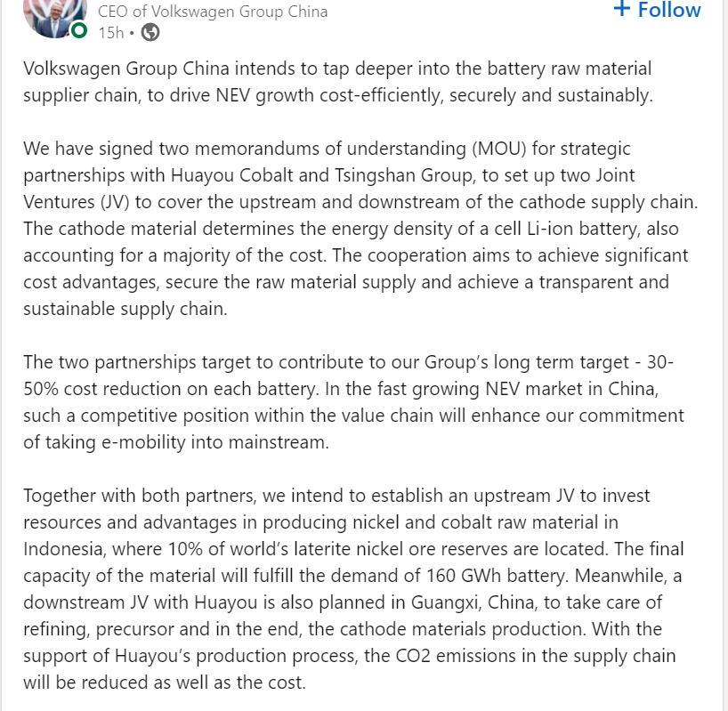Click the e-mobility into mainstream line
Image resolution: width=728 pixels, height=711 pixels.
pos(176,442)
